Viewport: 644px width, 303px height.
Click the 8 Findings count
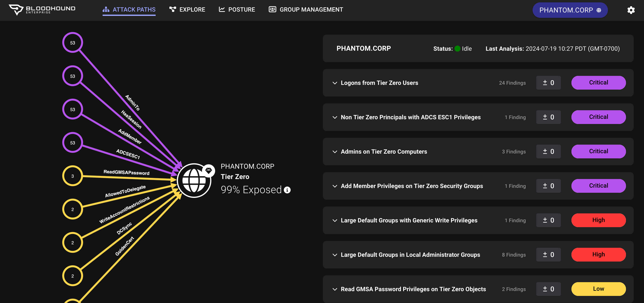point(514,255)
